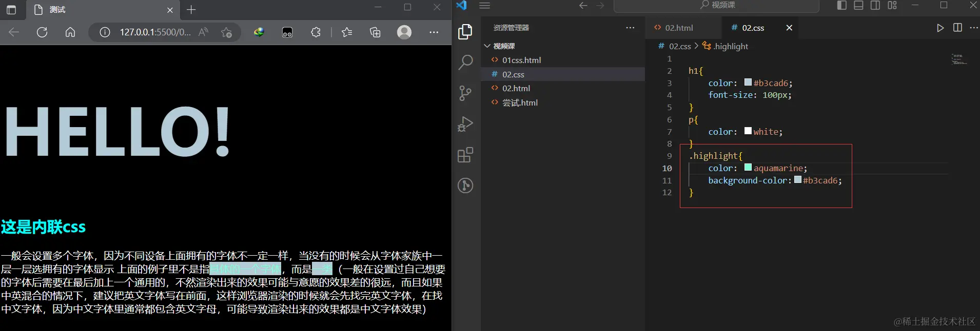Open the editor More Actions ellipsis
The height and width of the screenshot is (331, 980).
click(x=974, y=28)
